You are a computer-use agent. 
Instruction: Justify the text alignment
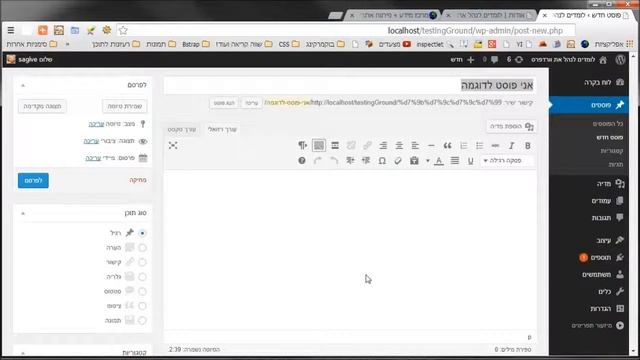click(455, 161)
